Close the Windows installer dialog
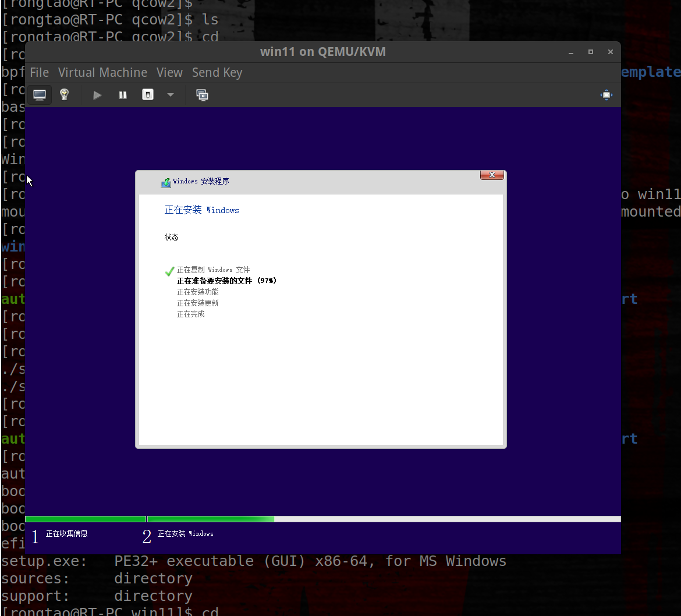Screen dimensions: 681x616 coord(492,175)
